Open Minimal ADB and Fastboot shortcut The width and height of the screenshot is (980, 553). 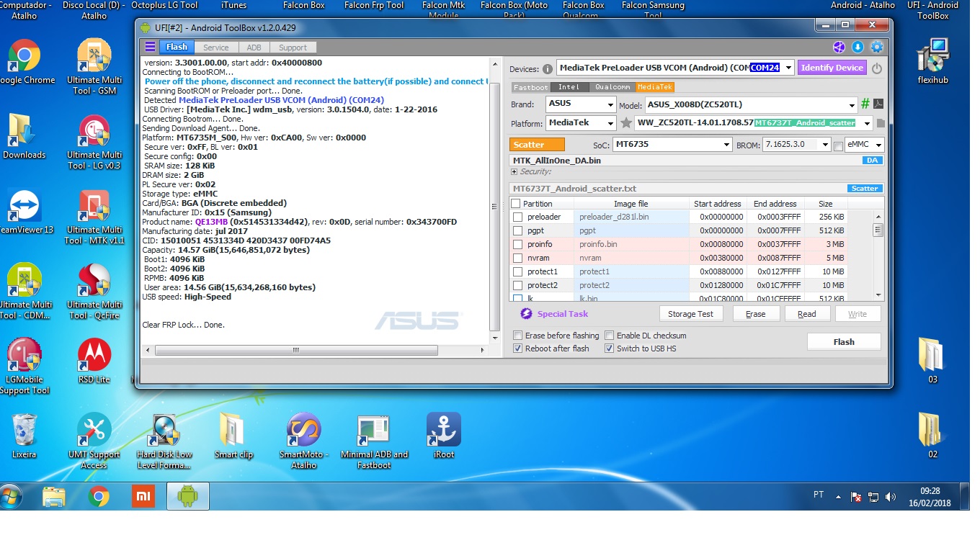point(374,441)
